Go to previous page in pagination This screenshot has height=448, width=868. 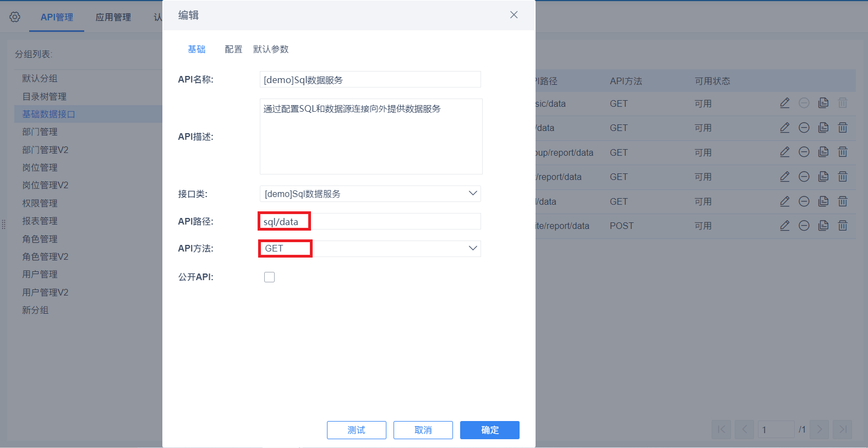pyautogui.click(x=744, y=429)
